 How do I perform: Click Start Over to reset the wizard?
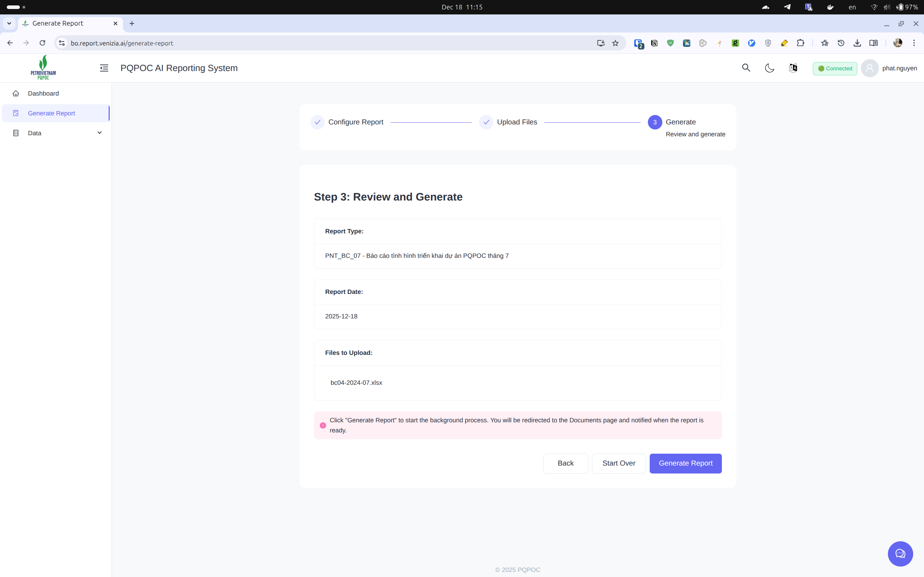click(618, 463)
